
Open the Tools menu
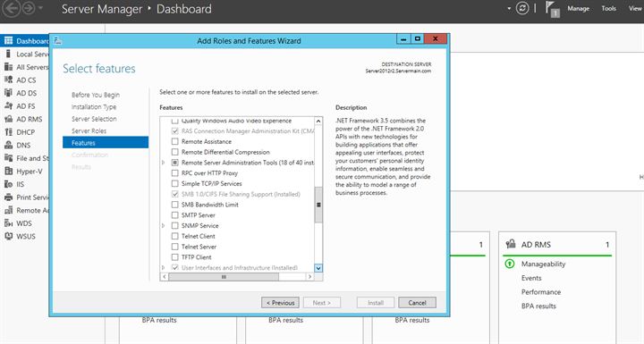pos(609,8)
